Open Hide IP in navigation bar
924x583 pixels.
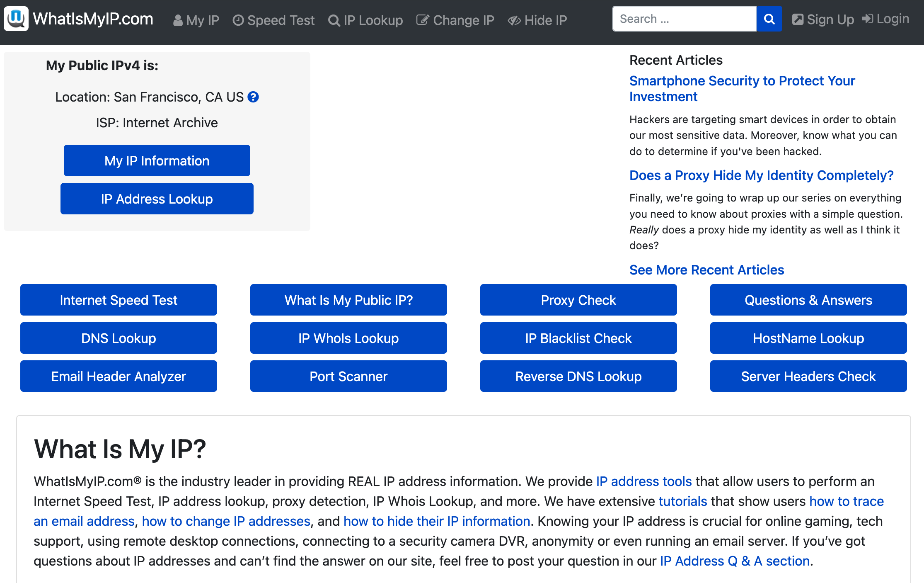(x=537, y=20)
